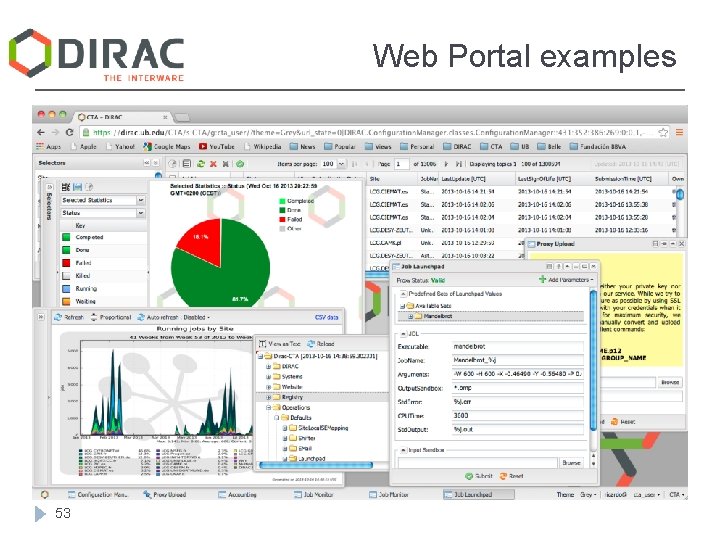Collapse the Operations folder in the configuration tree

point(269,407)
